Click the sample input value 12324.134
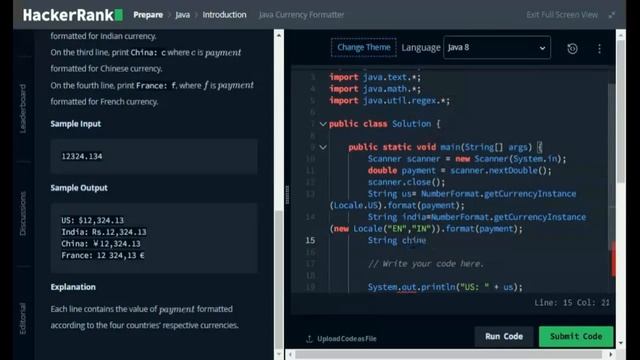Viewport: 640px width, 360px height. point(82,156)
